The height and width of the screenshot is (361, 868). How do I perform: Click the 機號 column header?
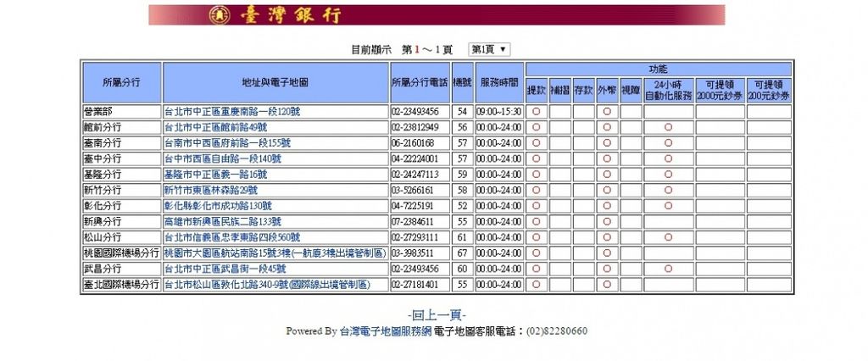coord(463,82)
